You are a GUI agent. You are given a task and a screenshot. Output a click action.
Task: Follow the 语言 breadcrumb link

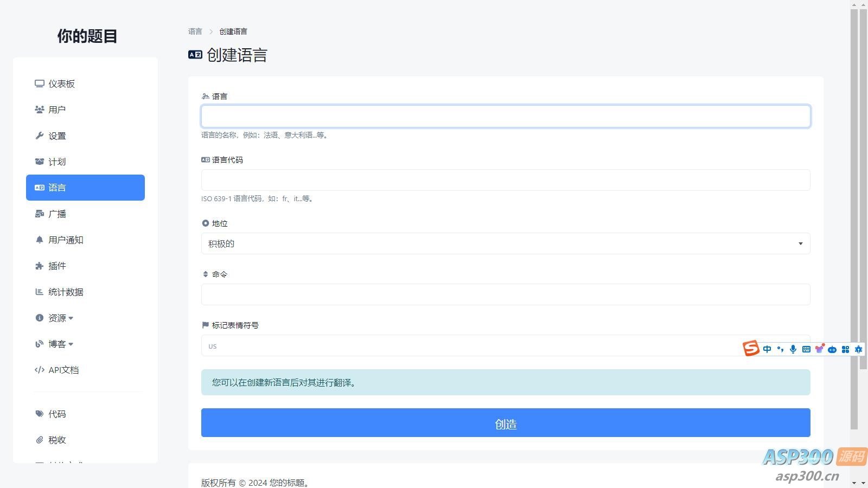[x=195, y=31]
